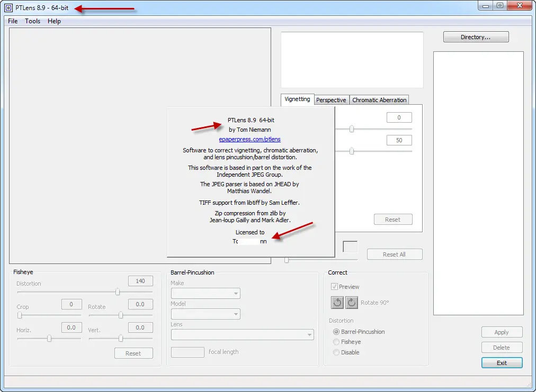Click the "focal length" label
The image size is (536, 392).
(x=224, y=352)
